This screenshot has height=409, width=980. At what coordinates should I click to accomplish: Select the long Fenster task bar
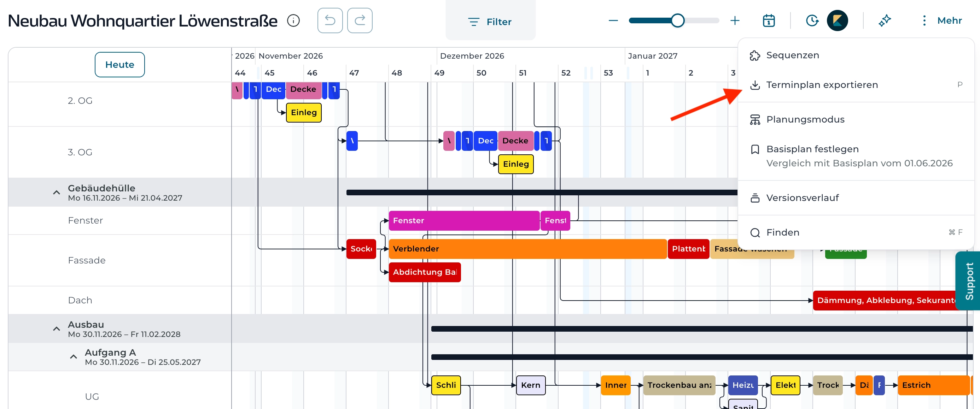pyautogui.click(x=464, y=221)
